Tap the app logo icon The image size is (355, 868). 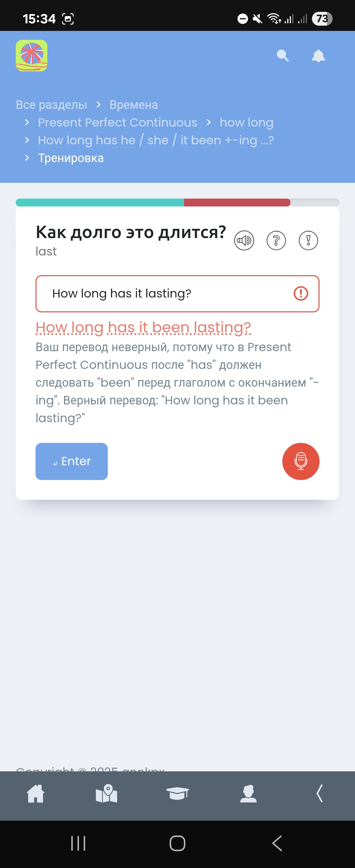(32, 56)
